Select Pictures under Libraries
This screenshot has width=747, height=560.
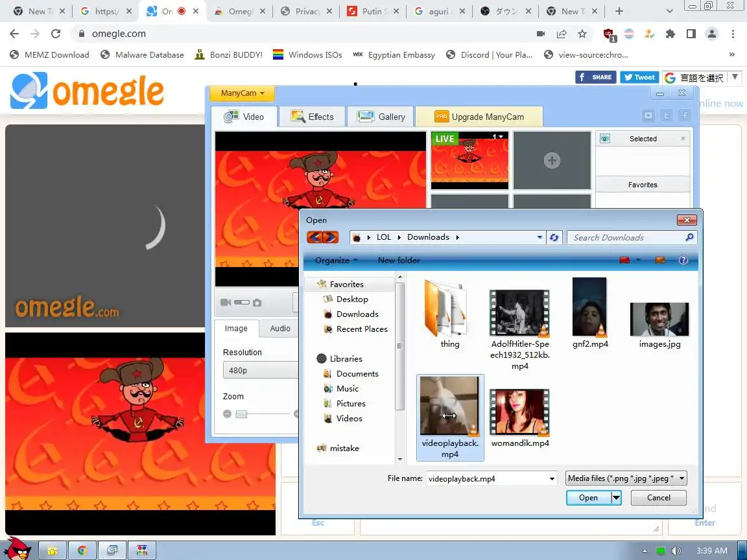(x=351, y=403)
